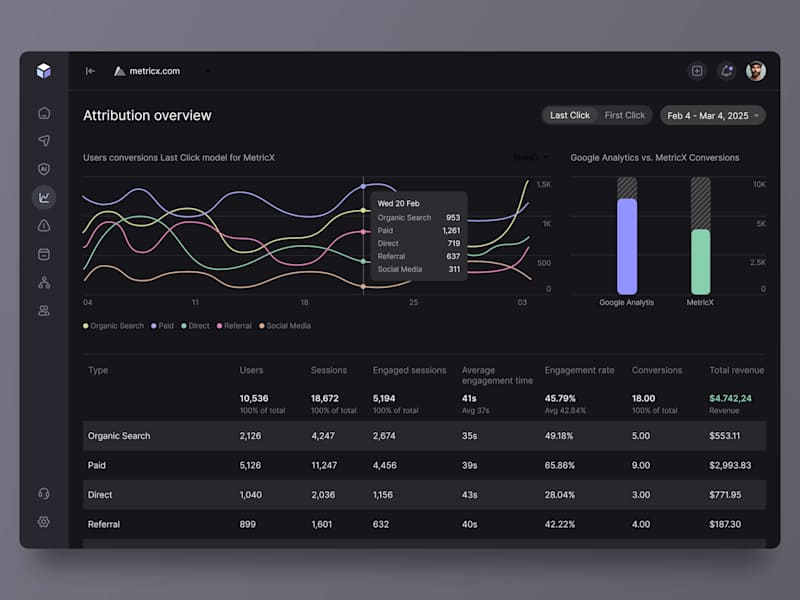The image size is (800, 600).
Task: Sort by the Sessions column header
Action: (x=329, y=370)
